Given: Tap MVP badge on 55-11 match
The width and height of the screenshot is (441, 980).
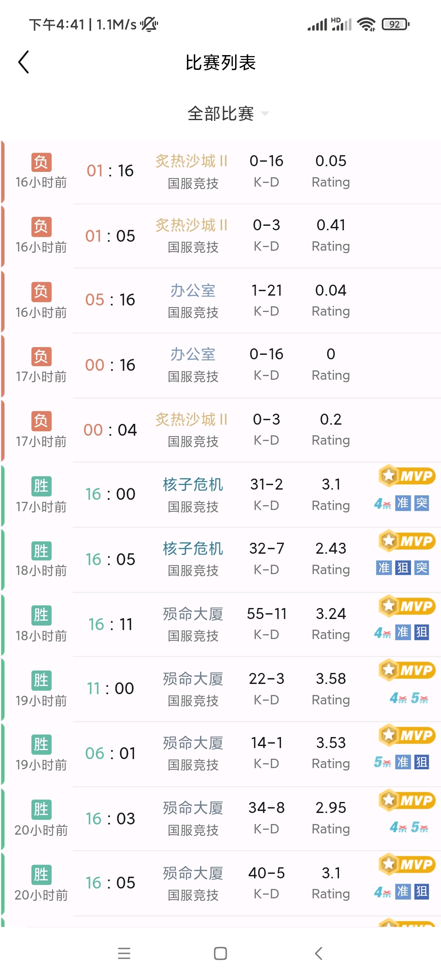Looking at the screenshot, I should coord(407,606).
